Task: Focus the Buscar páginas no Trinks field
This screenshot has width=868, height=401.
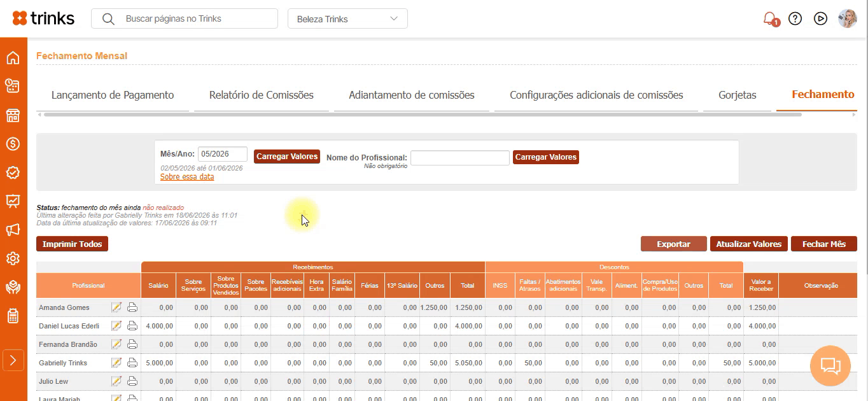Action: click(x=185, y=18)
